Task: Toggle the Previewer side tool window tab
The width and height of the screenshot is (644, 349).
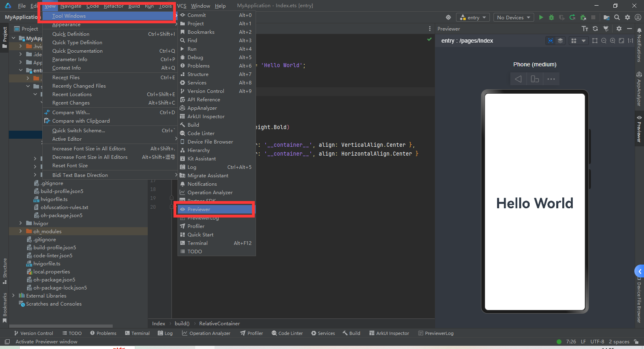Action: (x=639, y=129)
